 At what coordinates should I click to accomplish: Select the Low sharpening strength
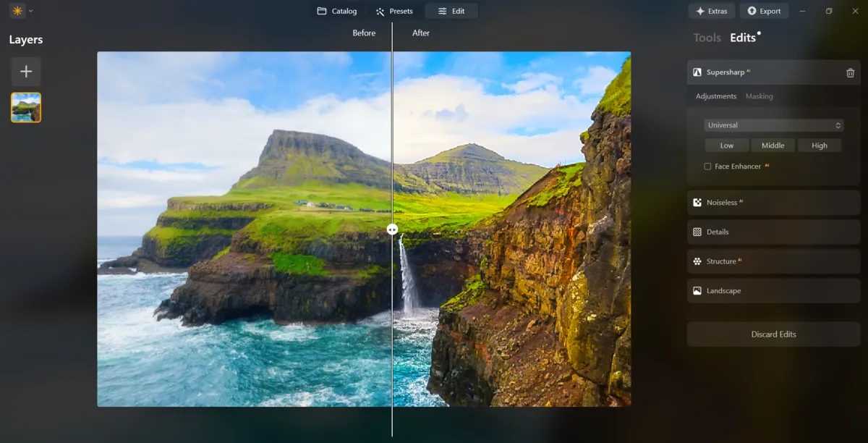(x=726, y=145)
